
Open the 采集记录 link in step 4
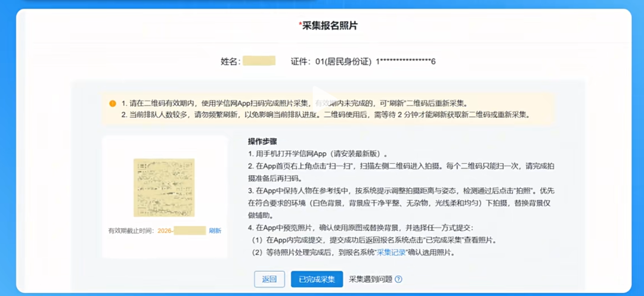(391, 253)
